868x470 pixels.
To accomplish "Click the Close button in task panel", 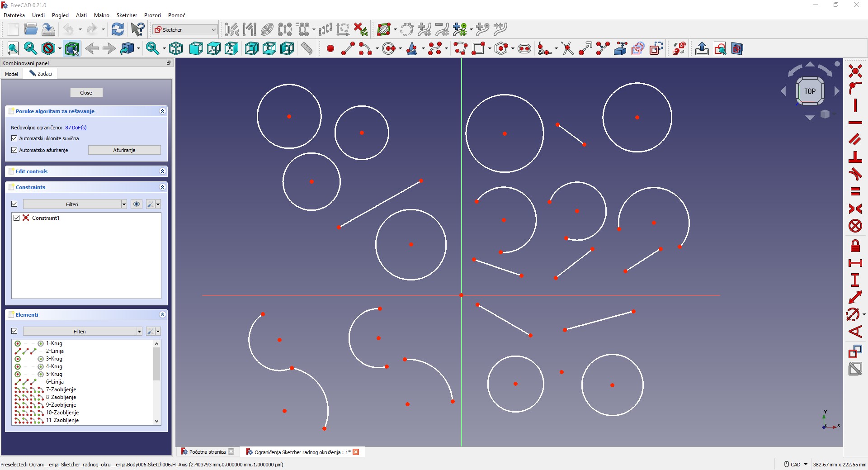I will click(x=86, y=92).
